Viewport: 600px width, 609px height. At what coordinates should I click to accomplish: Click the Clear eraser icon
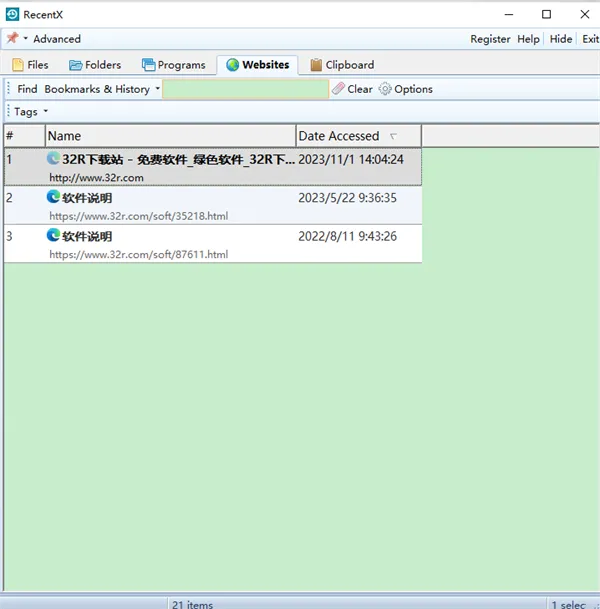pyautogui.click(x=338, y=89)
